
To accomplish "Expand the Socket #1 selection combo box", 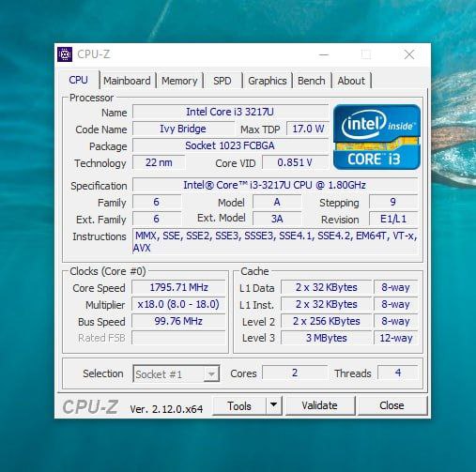I will [x=177, y=373].
